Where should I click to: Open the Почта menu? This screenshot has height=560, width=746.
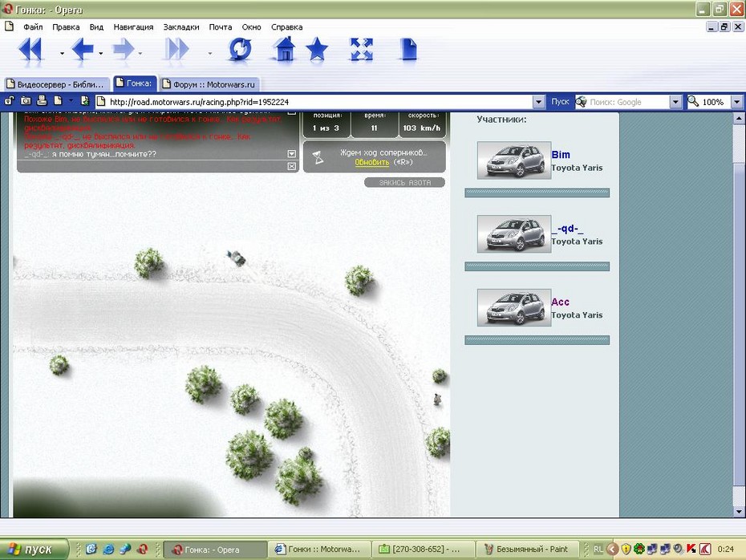click(221, 27)
